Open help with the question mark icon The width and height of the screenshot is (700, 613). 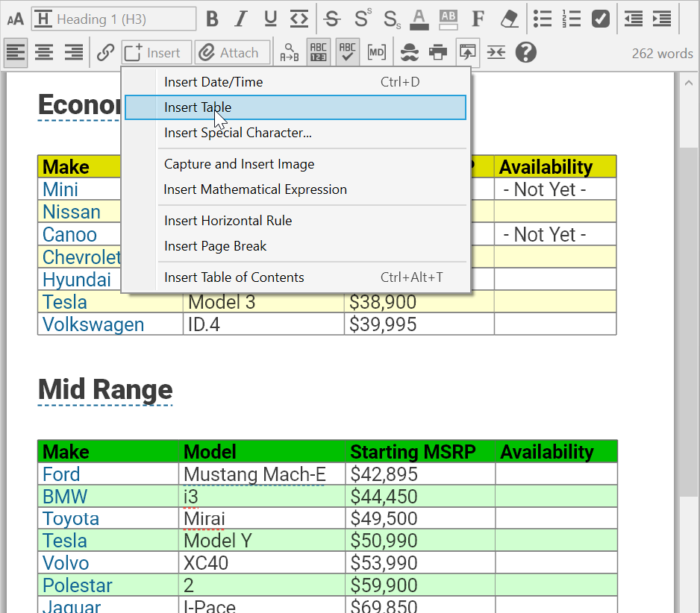click(526, 52)
